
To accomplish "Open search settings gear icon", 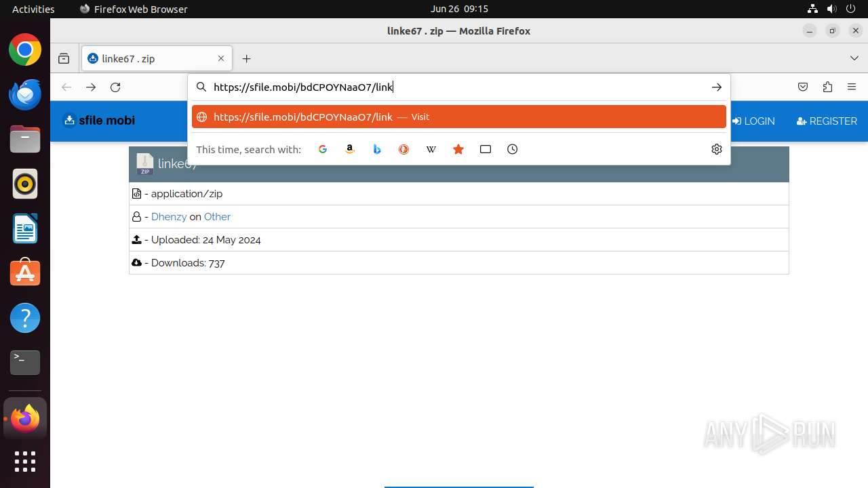I will point(717,149).
